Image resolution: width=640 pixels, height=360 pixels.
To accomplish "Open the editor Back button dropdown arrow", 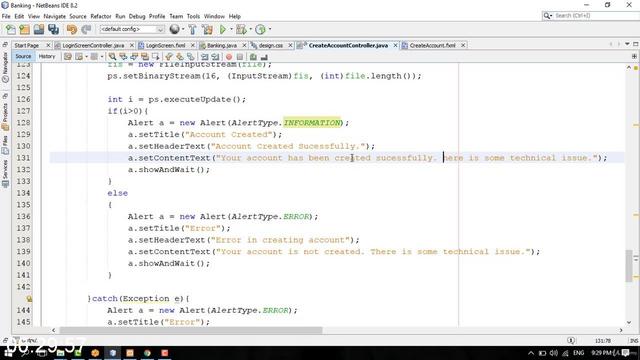I will point(87,57).
